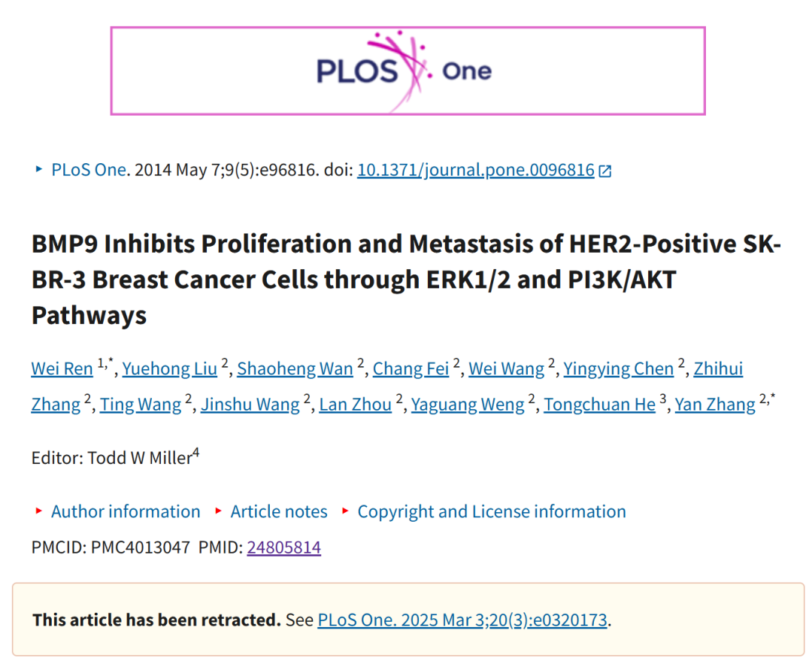Click the PLOS One journal logo banner
812x664 pixels.
[408, 71]
